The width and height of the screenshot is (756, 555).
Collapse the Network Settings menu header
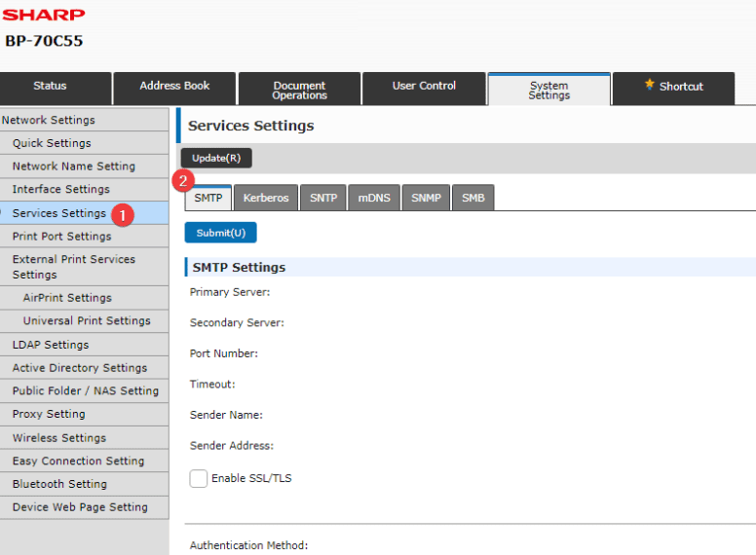pos(49,121)
